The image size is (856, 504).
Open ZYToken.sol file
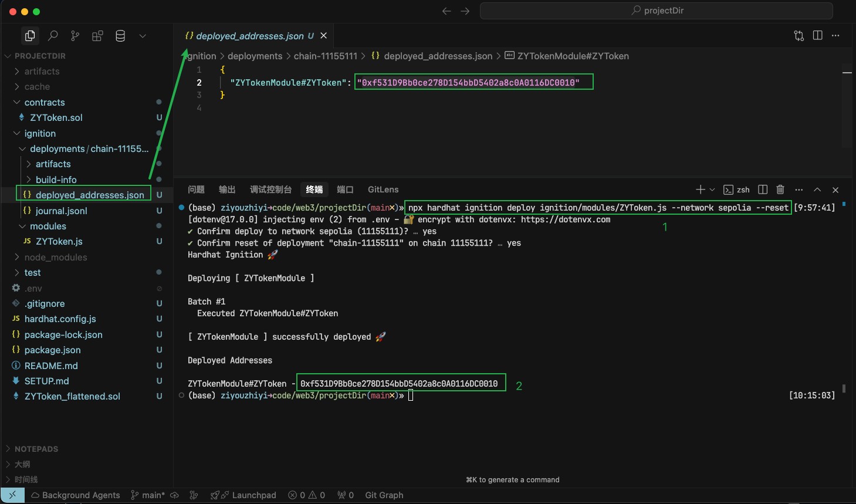(x=56, y=117)
